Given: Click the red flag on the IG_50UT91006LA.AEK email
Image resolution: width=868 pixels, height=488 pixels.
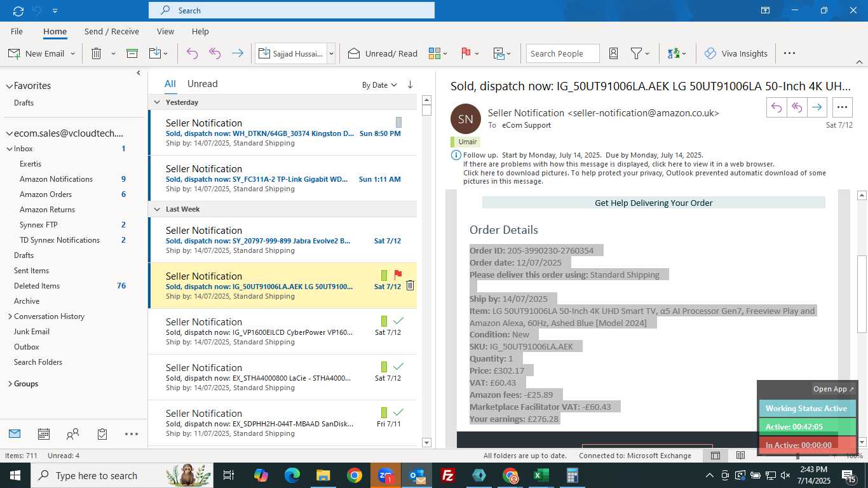Looking at the screenshot, I should click(x=398, y=274).
